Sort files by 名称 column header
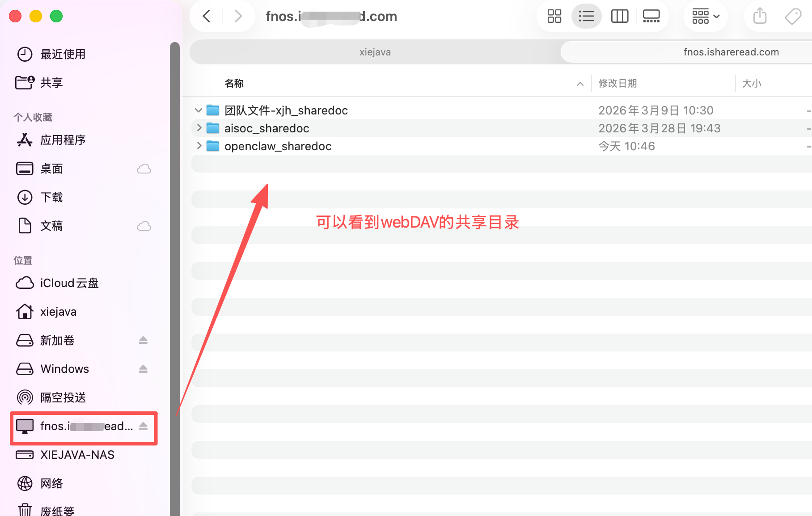The height and width of the screenshot is (516, 812). click(234, 83)
